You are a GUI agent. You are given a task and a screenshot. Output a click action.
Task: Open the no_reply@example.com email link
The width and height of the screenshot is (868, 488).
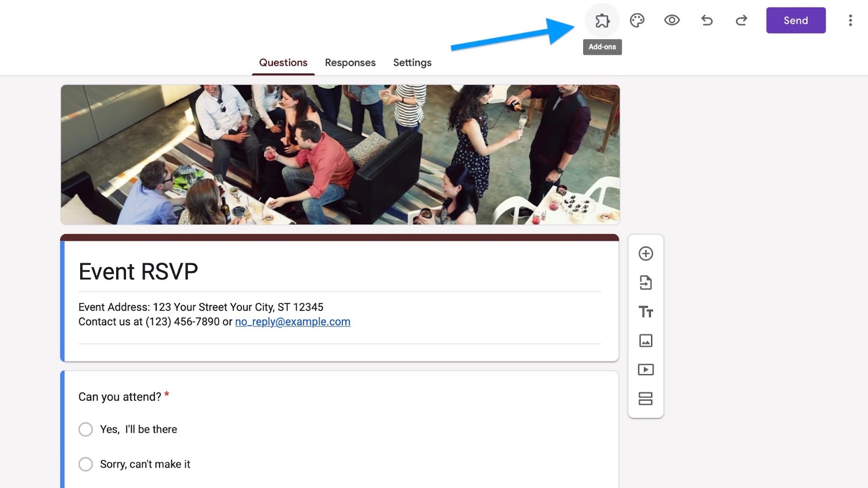point(292,322)
